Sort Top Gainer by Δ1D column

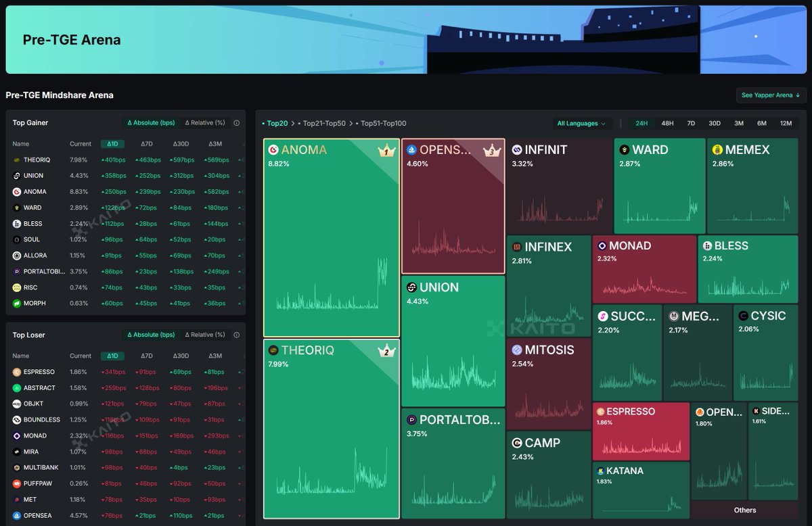112,143
